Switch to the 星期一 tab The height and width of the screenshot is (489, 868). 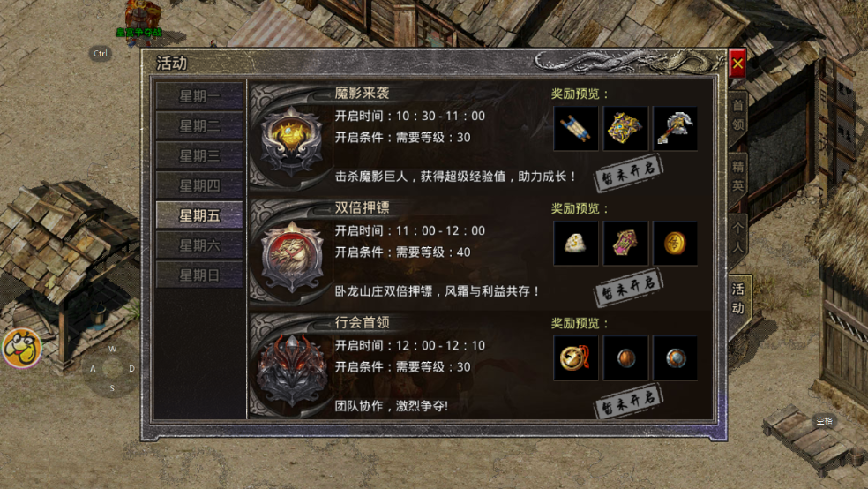199,96
